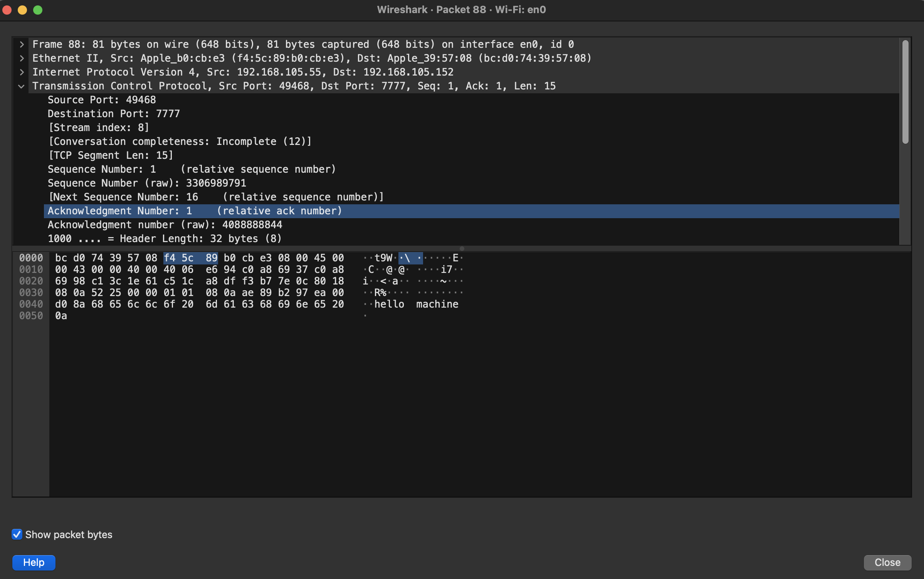Select the Sequence Number (raw) row
This screenshot has height=579, width=924.
472,183
